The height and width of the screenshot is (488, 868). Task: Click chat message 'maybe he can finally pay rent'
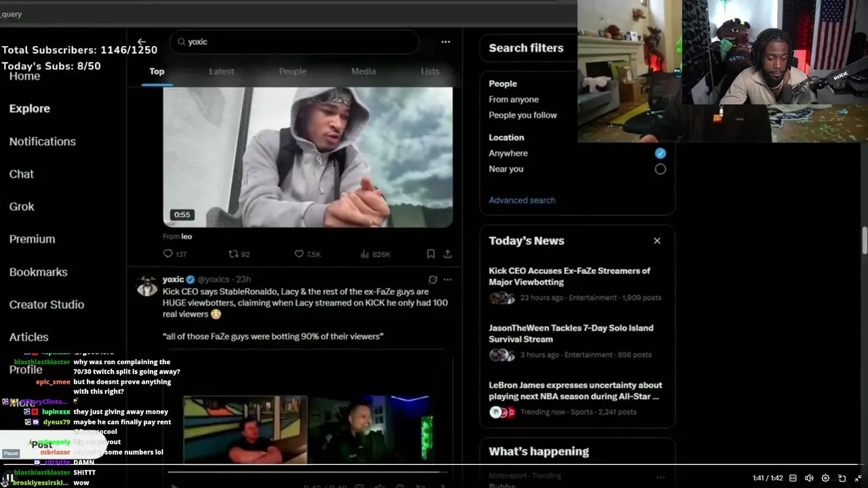122,422
